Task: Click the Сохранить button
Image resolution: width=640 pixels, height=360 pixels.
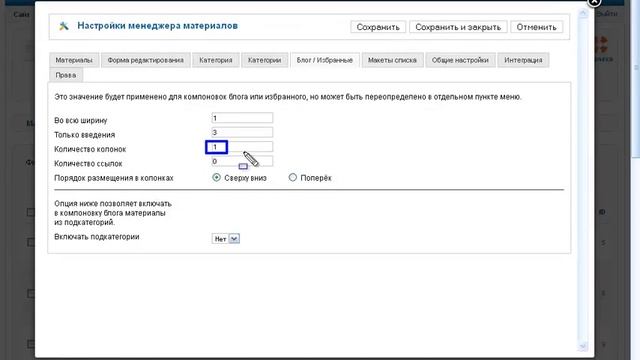Action: point(378,27)
